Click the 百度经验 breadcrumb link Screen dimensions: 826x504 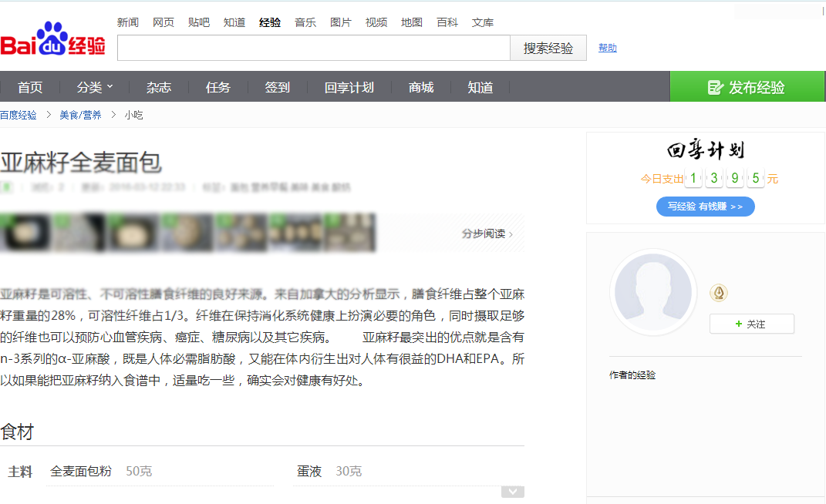tap(19, 115)
